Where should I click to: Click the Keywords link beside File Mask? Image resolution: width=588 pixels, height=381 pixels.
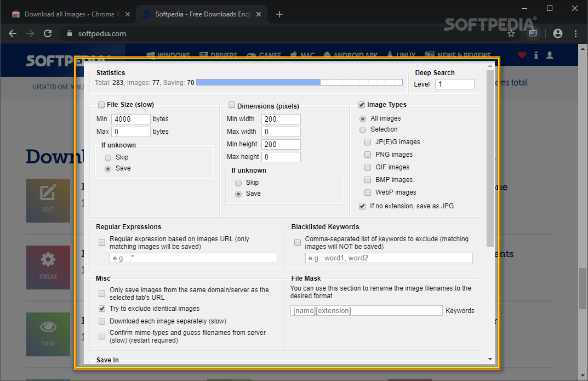tap(460, 310)
